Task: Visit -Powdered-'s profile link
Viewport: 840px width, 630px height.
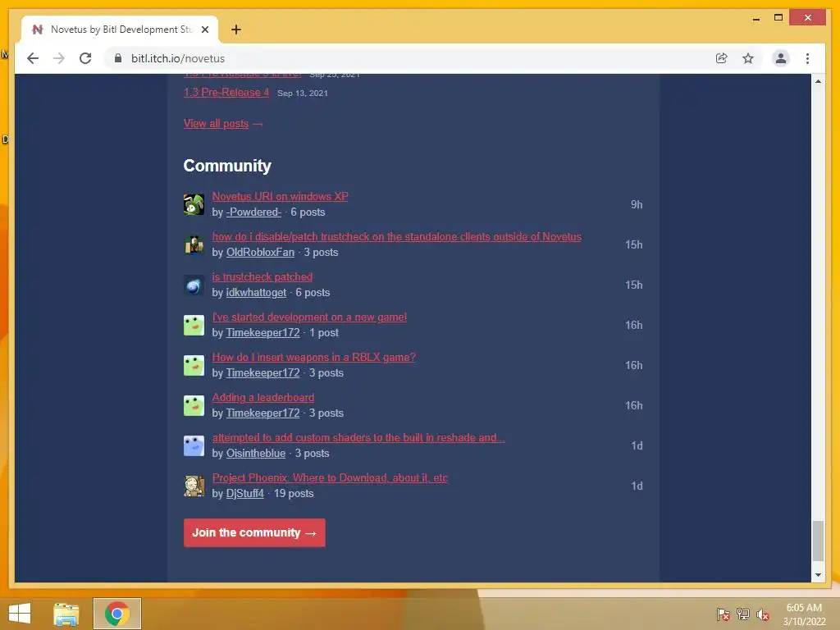Action: pyautogui.click(x=253, y=212)
